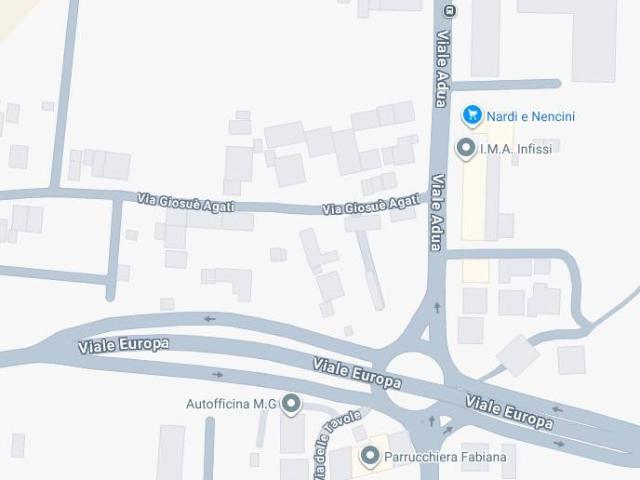Click the upward arrow just south of the roundabout

[x=432, y=421]
